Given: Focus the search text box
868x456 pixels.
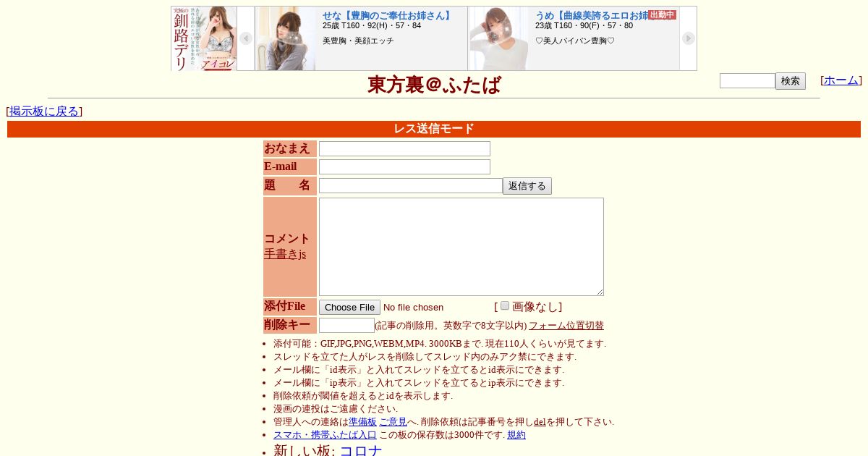Looking at the screenshot, I should 747,81.
